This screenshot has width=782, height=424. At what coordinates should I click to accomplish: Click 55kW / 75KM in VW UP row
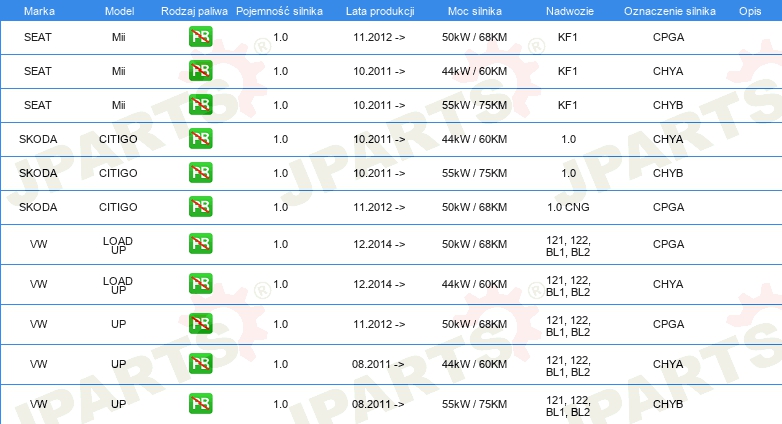point(474,404)
